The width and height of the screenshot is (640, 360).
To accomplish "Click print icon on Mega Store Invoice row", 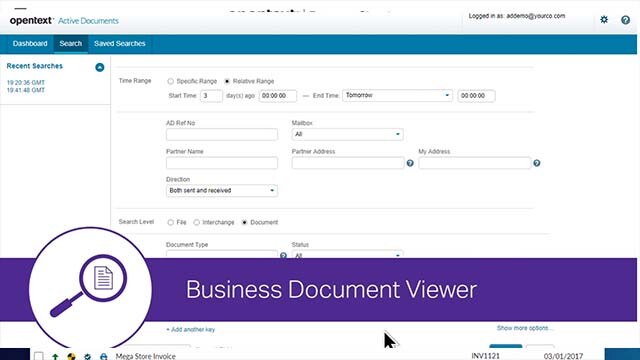I will pos(104,356).
